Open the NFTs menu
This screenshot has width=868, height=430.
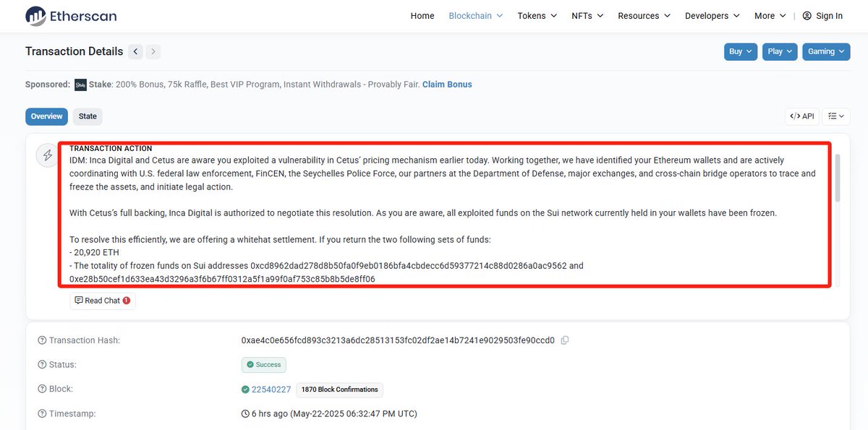pos(588,16)
